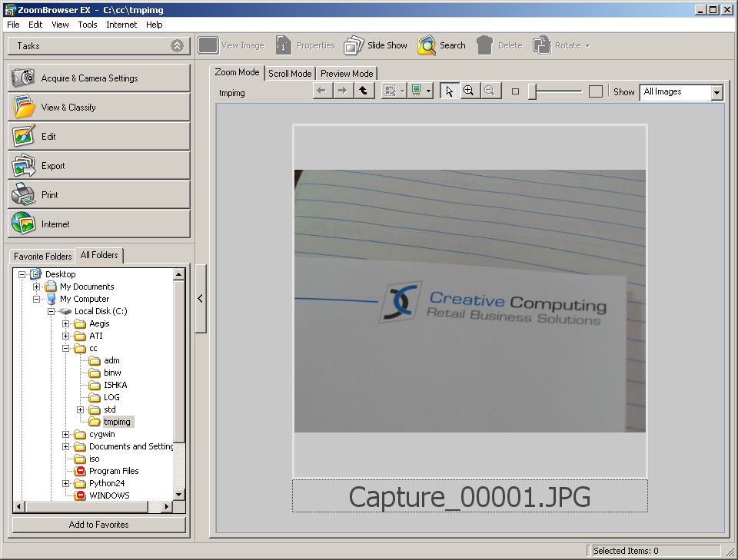Open the Internet task

tap(99, 224)
